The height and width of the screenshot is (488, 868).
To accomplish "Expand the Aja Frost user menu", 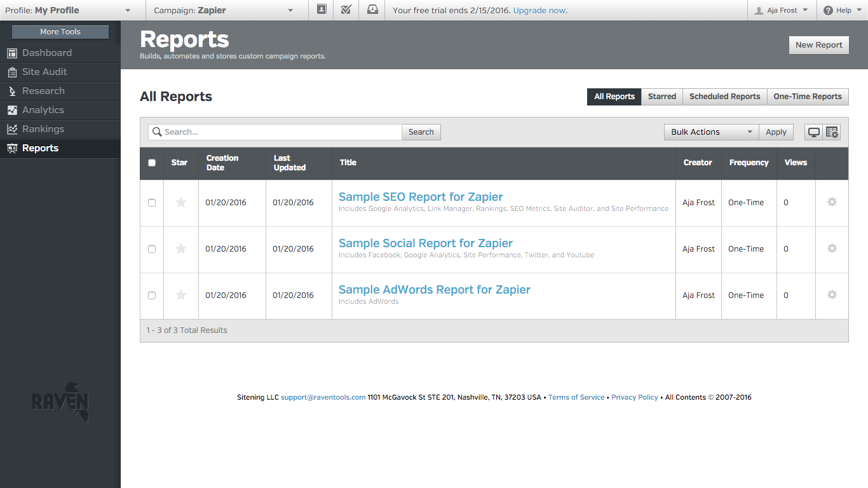I will tap(781, 10).
